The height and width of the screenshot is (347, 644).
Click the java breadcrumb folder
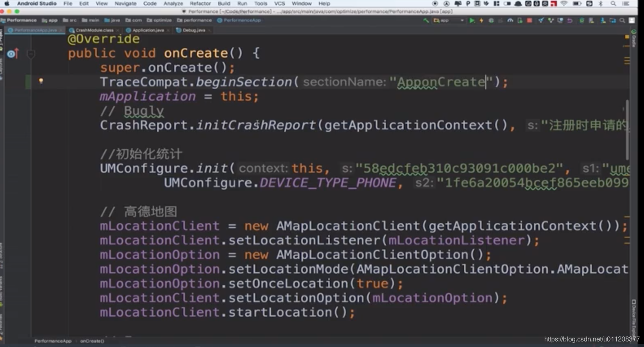pos(112,20)
